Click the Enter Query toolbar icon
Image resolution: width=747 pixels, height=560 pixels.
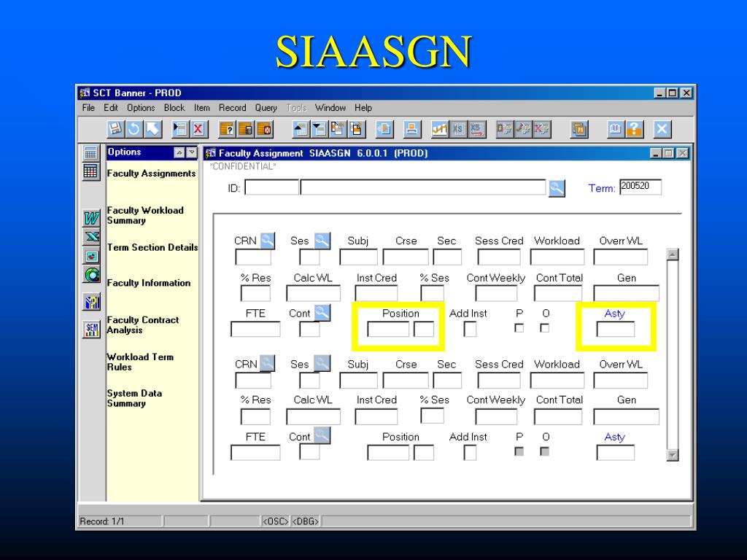tap(228, 129)
